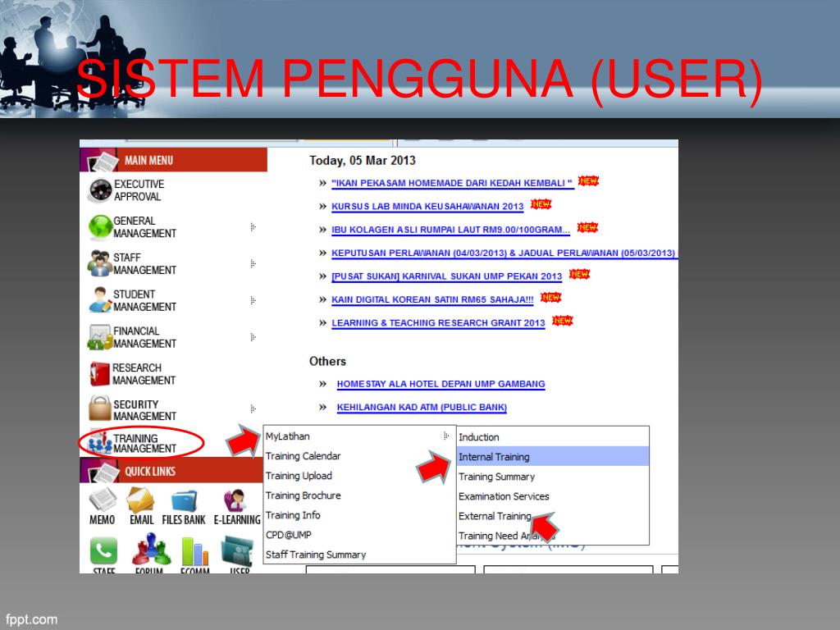The image size is (840, 630).
Task: Expand the Staff Management submenu arrow
Action: tap(253, 263)
